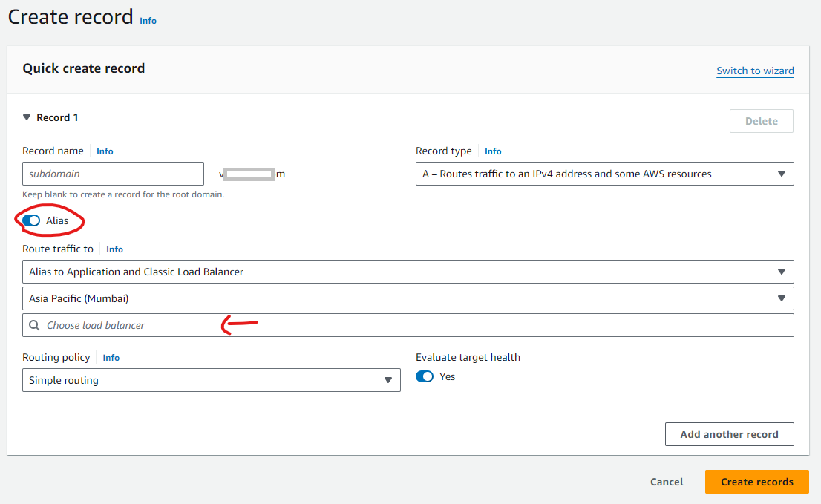Open Info beside Record type label
Viewport: 821px width, 504px height.
493,151
